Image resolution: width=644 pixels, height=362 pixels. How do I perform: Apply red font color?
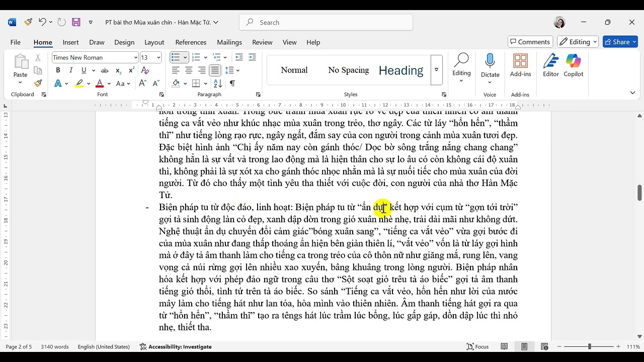pyautogui.click(x=100, y=83)
